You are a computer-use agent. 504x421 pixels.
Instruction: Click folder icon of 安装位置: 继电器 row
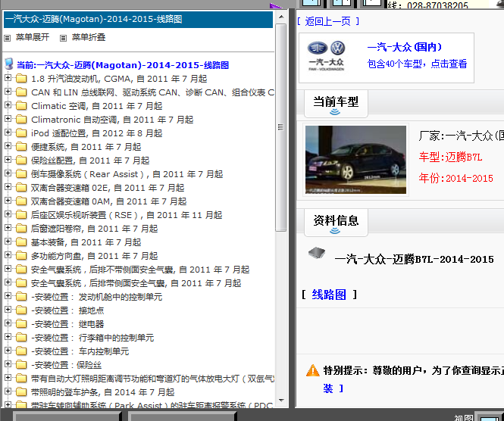pos(21,323)
